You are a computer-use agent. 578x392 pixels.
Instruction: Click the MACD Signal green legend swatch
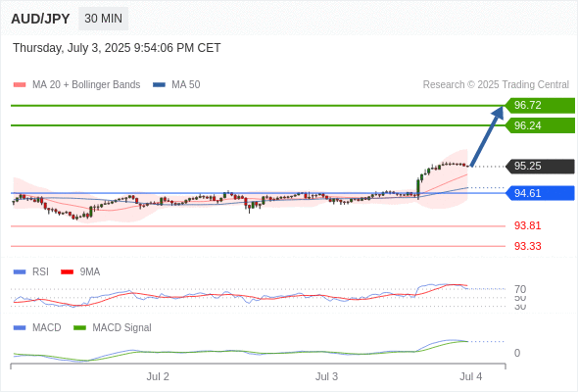tap(79, 328)
